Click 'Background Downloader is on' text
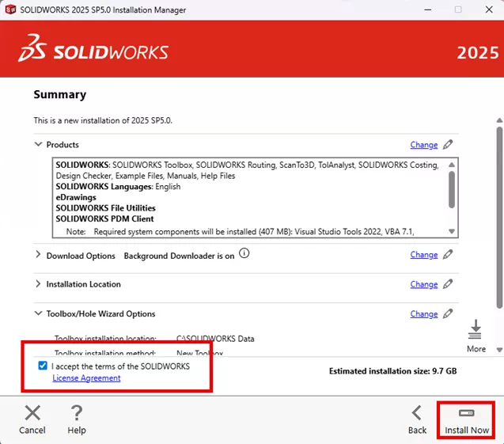The image size is (504, 444). click(x=179, y=256)
